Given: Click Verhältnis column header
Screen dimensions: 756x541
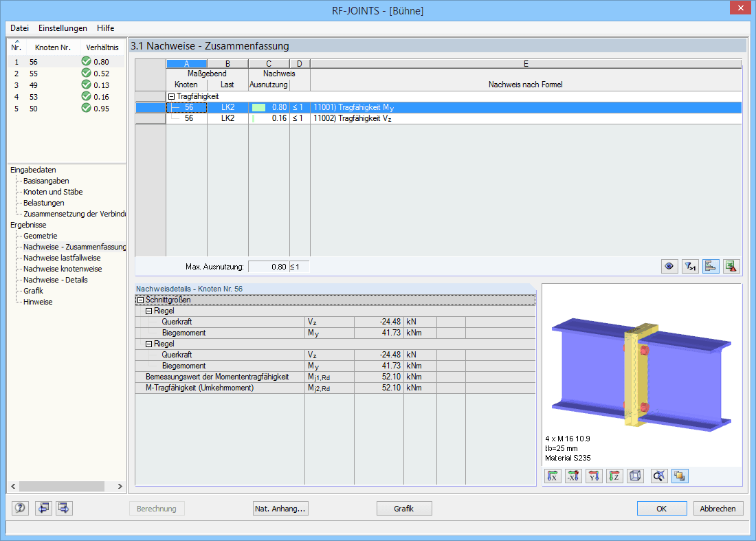Looking at the screenshot, I should tap(102, 47).
